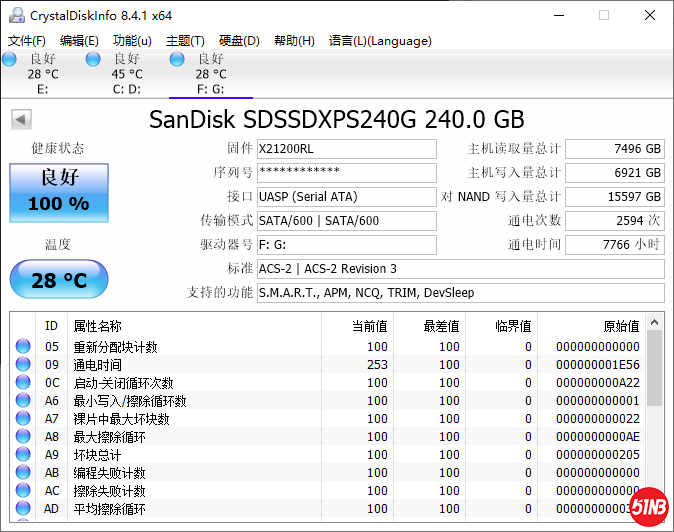Click status orb for attribute A7 row
The height and width of the screenshot is (532, 674).
[23, 419]
